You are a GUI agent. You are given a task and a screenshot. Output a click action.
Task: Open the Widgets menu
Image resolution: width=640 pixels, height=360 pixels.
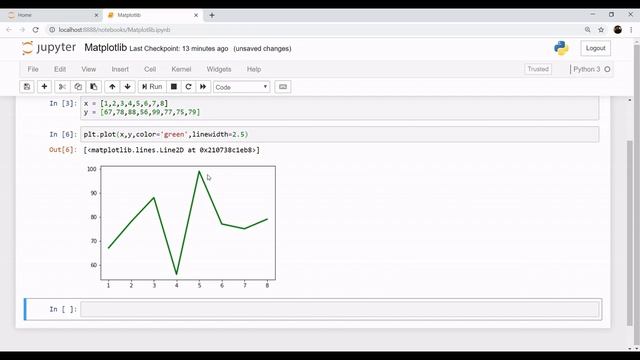pyautogui.click(x=219, y=69)
